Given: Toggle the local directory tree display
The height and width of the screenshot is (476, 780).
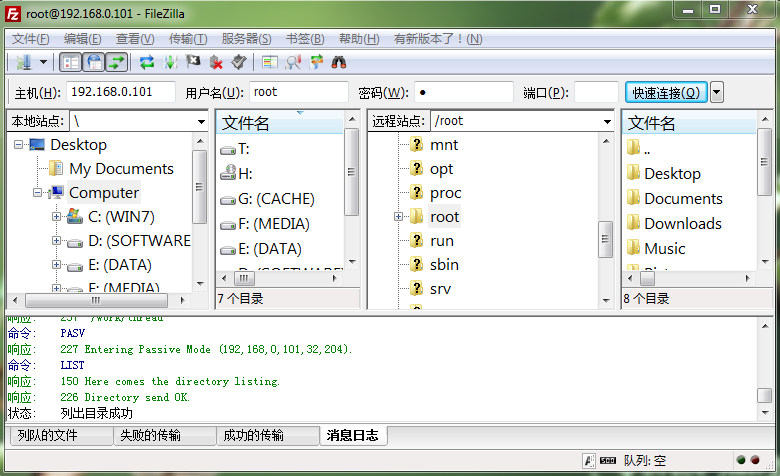Looking at the screenshot, I should coord(95,62).
